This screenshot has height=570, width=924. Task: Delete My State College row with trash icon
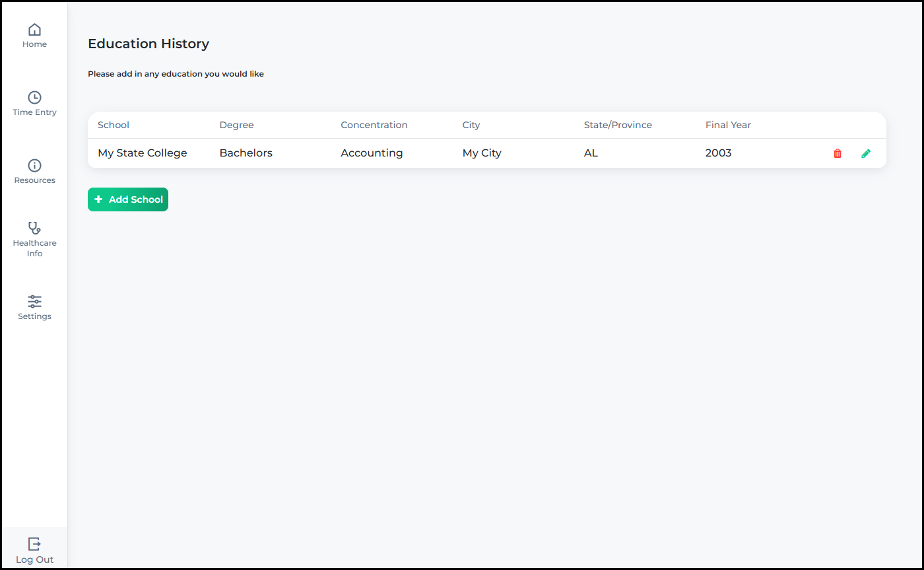point(838,153)
